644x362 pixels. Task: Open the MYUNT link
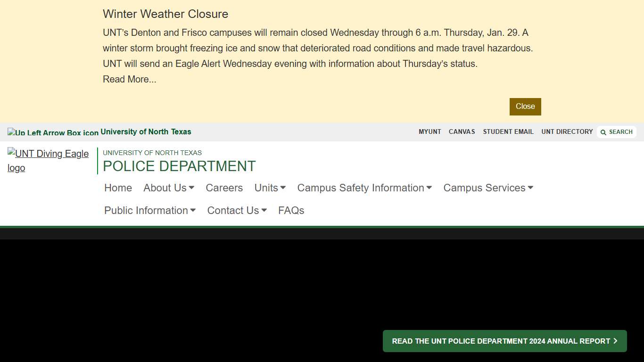pos(430,132)
